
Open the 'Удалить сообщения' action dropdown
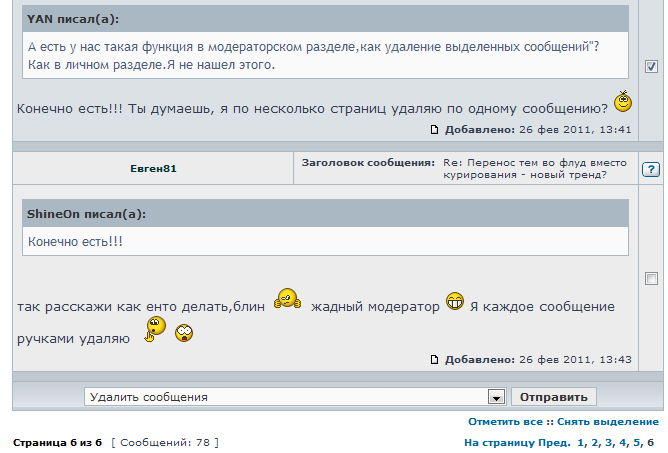click(295, 397)
